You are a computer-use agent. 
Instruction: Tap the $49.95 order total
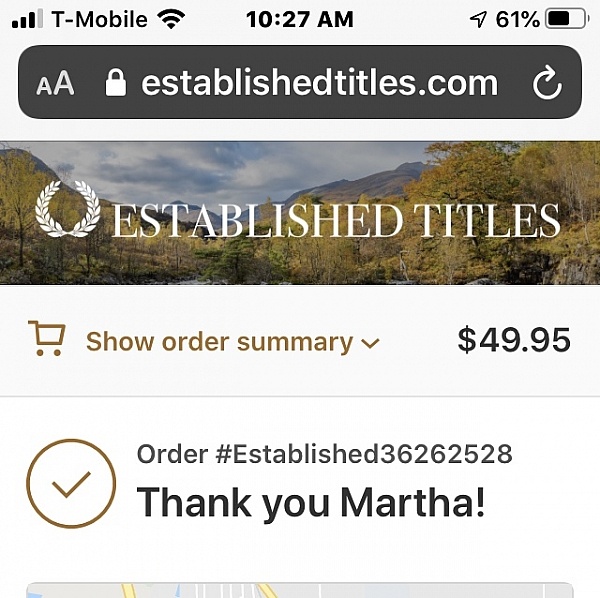[x=514, y=340]
